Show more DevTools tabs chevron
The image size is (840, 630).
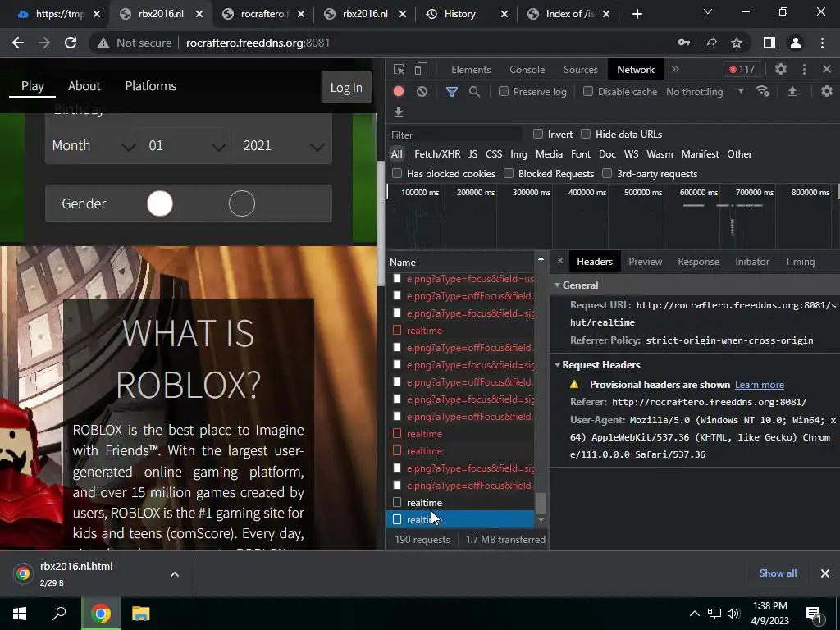(x=675, y=69)
